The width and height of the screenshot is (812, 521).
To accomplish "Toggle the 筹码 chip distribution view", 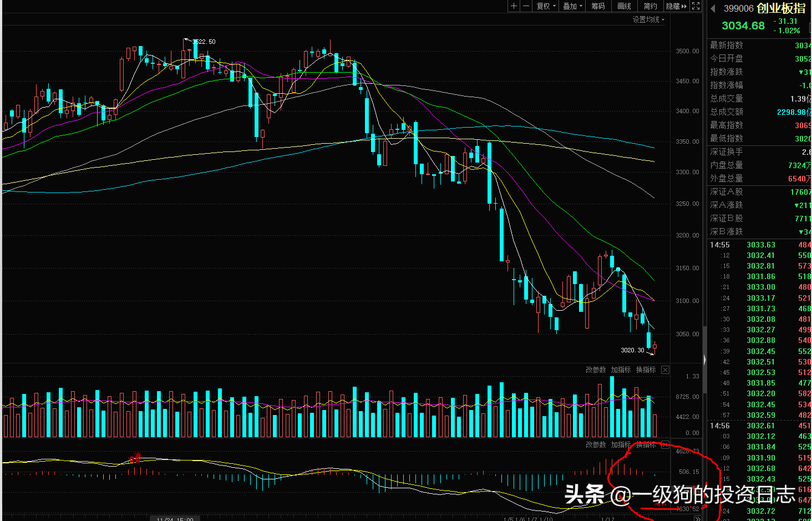I will tap(598, 6).
